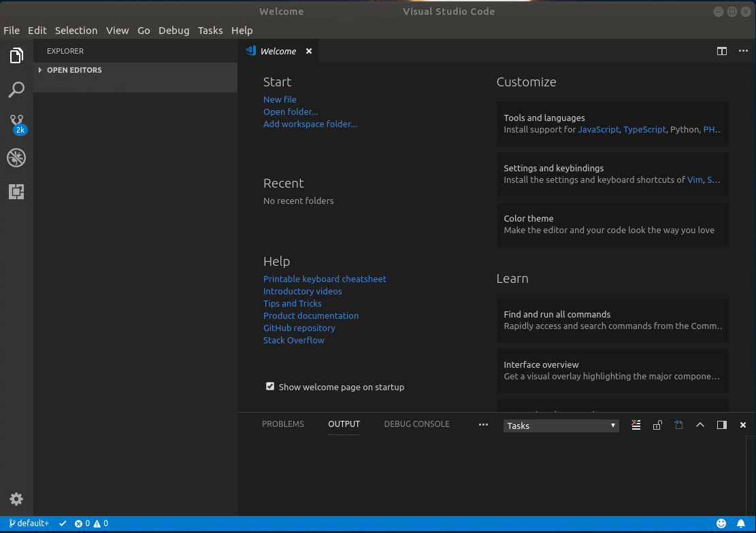This screenshot has width=756, height=533.
Task: Click the default+ branch in status bar
Action: coord(29,523)
